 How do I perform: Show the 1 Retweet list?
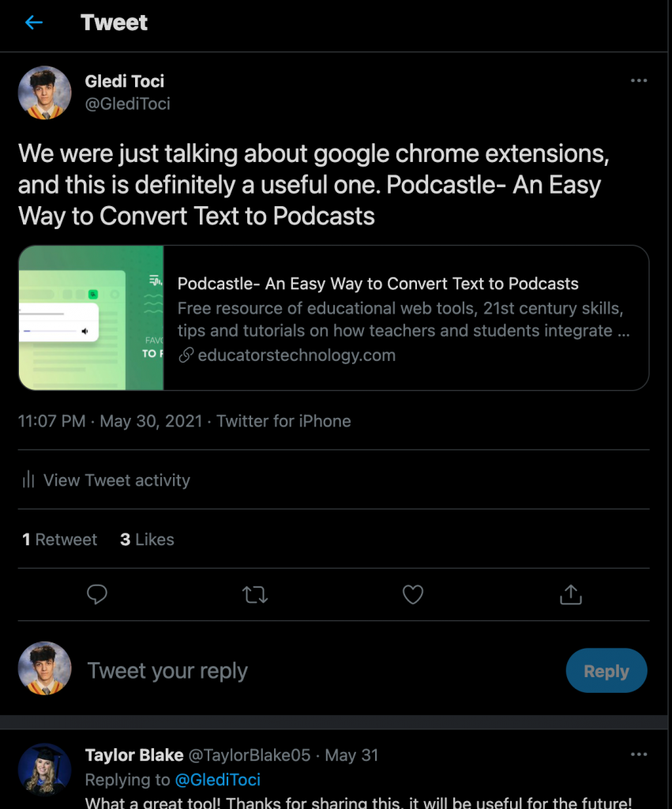click(59, 540)
